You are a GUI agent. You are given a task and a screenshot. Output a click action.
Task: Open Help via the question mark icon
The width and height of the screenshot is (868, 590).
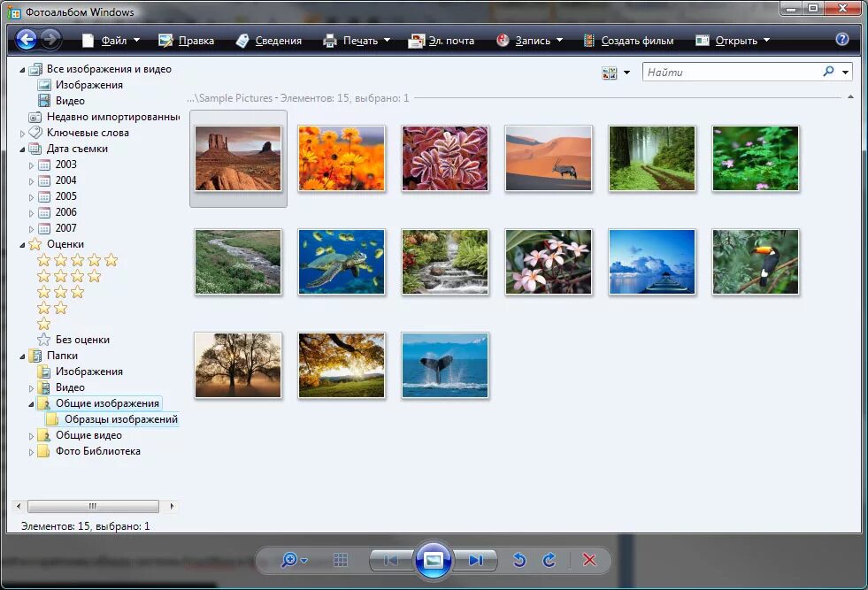842,39
